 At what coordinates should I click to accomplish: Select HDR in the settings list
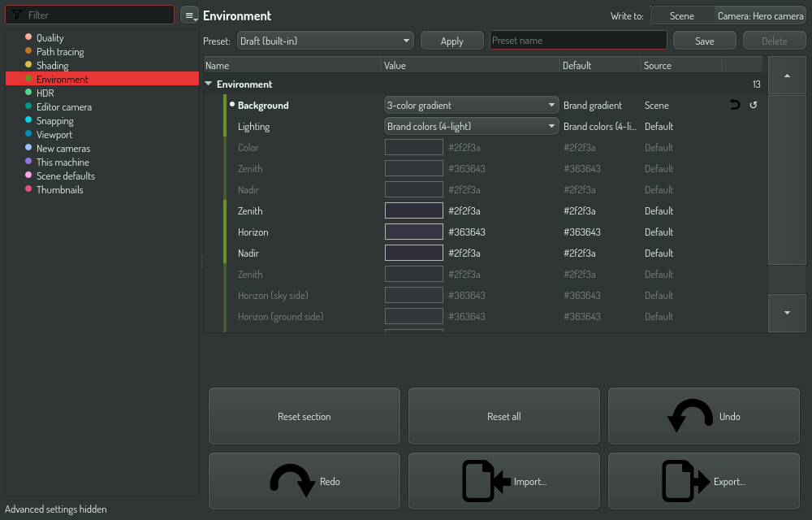102,93
